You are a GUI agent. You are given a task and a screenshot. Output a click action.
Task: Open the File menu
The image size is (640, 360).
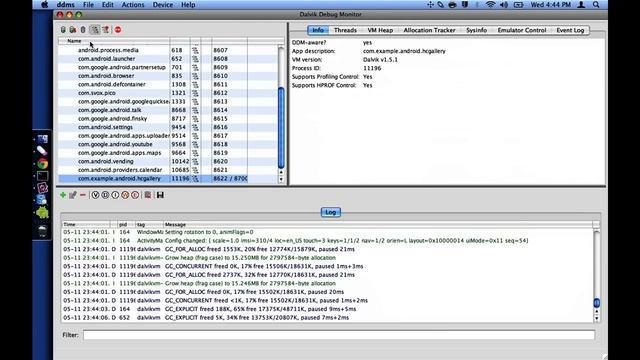88,5
